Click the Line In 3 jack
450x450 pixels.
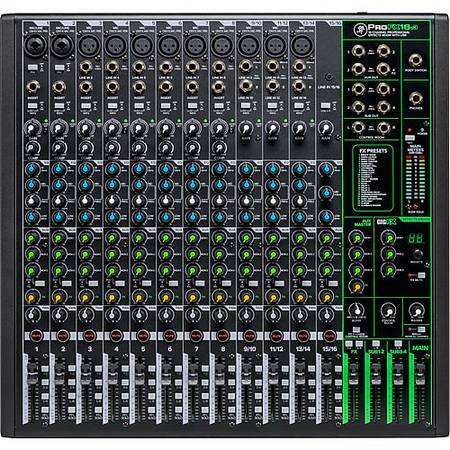tap(86, 67)
